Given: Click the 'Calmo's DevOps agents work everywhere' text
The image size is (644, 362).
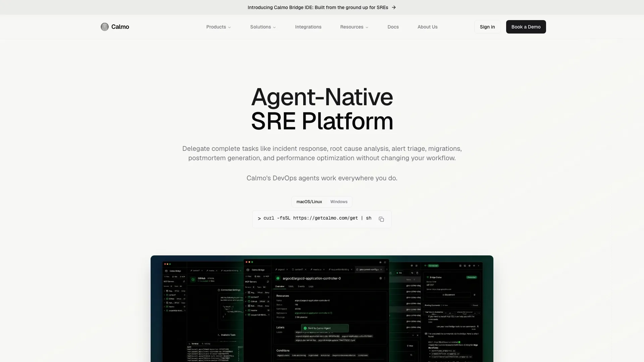Looking at the screenshot, I should coord(322,178).
